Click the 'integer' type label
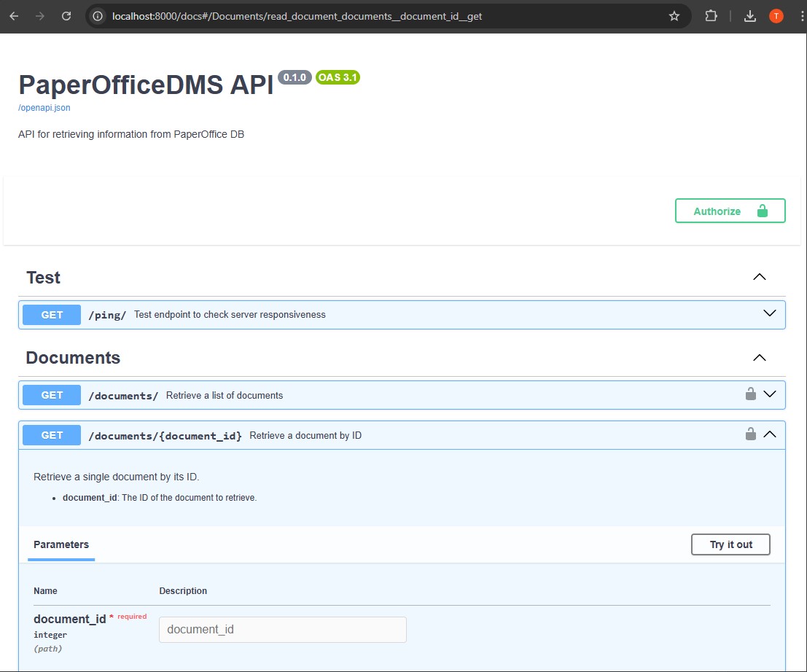807x672 pixels. (x=50, y=635)
